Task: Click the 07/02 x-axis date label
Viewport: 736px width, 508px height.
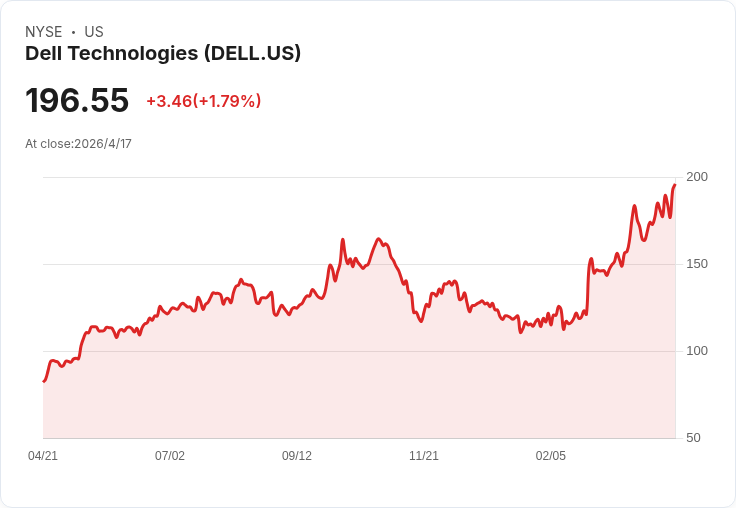Action: click(170, 456)
